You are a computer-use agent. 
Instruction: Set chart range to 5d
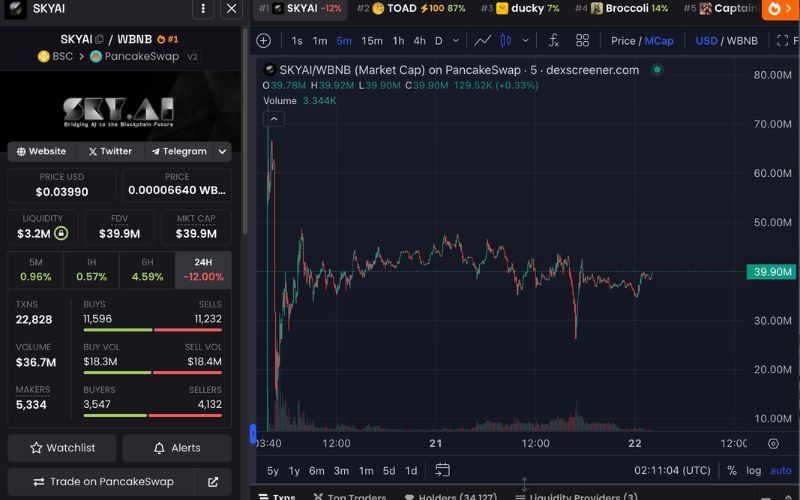pos(389,471)
